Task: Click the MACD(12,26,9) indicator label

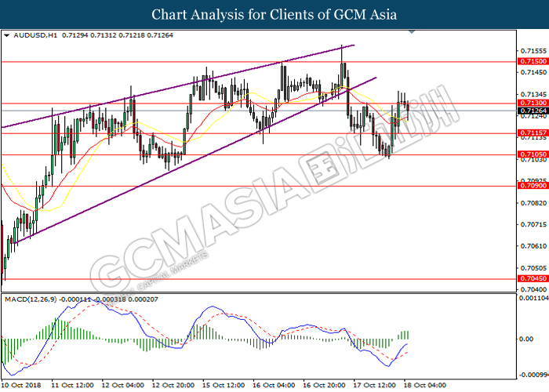Action: [x=31, y=299]
